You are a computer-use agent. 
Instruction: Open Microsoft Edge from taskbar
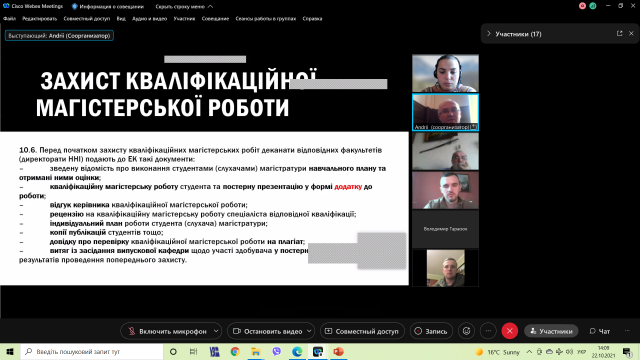297,351
